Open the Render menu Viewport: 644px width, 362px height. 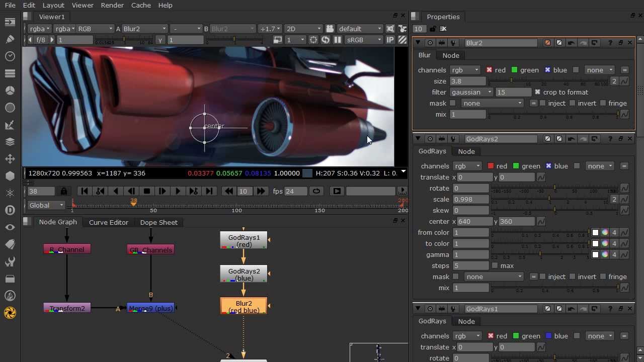(112, 5)
